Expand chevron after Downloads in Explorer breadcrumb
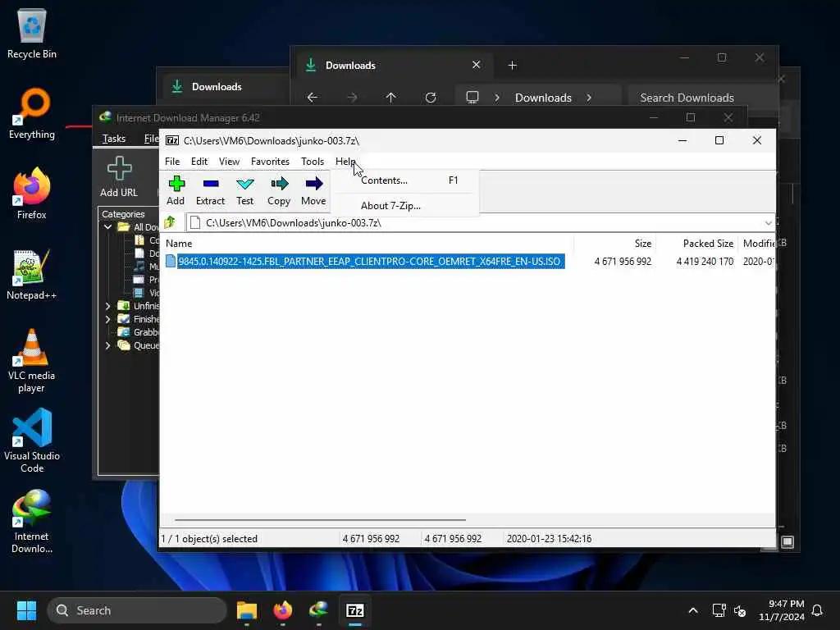The width and height of the screenshot is (840, 630). point(589,98)
